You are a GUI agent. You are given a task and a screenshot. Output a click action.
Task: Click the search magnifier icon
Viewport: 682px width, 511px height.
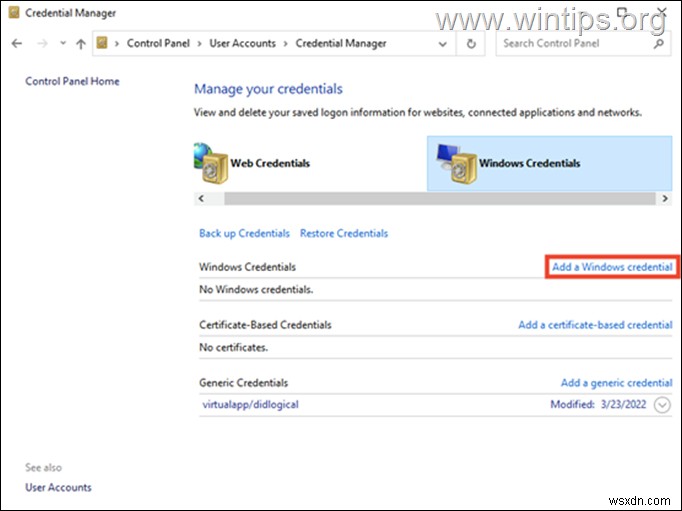click(659, 43)
